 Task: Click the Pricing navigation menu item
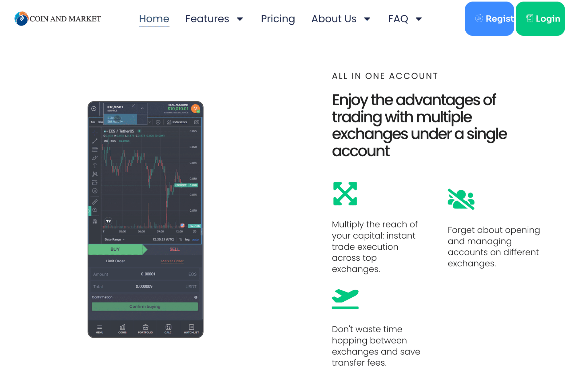point(278,18)
